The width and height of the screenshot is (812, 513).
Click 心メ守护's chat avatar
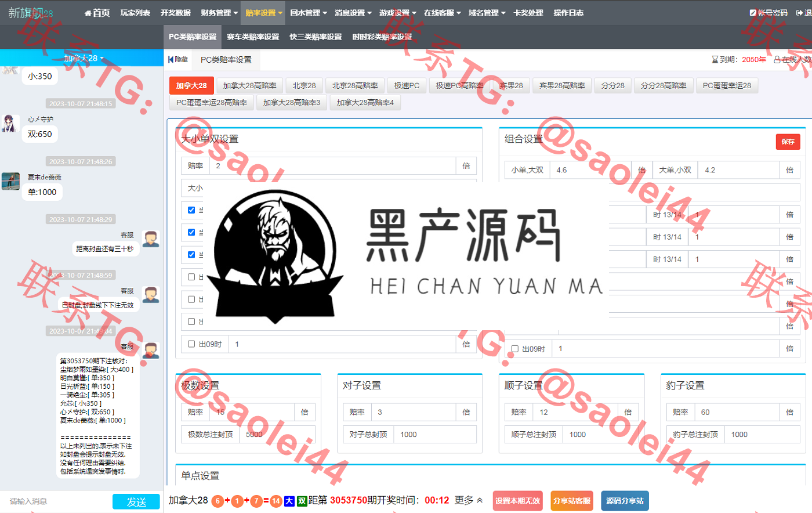[x=10, y=124]
